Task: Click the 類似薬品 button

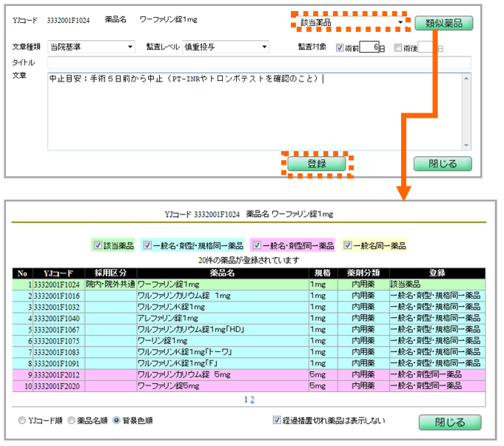Action: click(443, 22)
